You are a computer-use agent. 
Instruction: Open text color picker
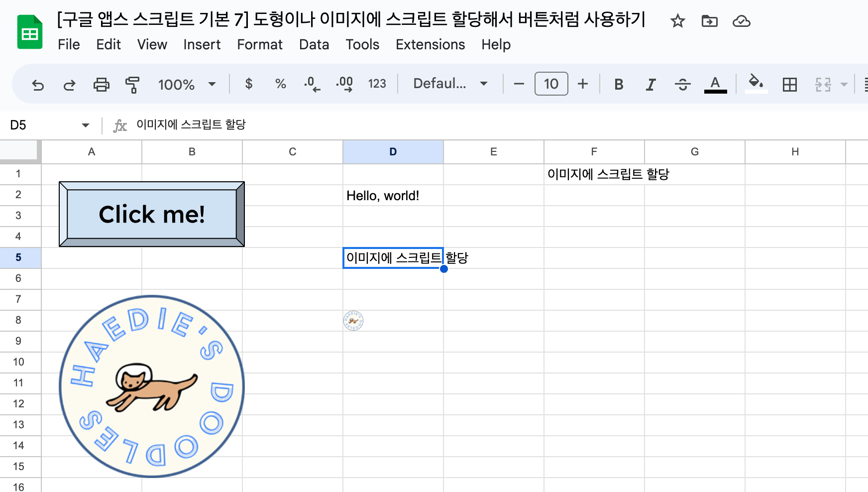(x=715, y=84)
